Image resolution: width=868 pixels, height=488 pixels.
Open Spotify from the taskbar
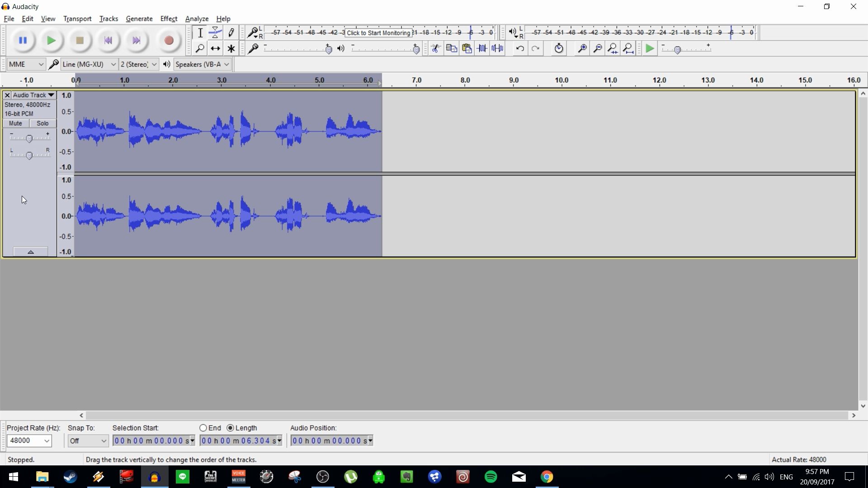tap(491, 477)
